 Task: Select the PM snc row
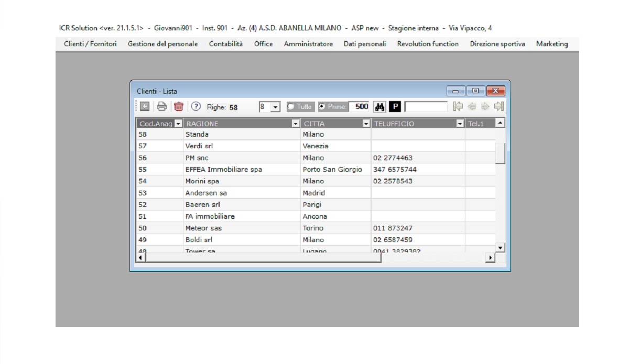[316, 158]
